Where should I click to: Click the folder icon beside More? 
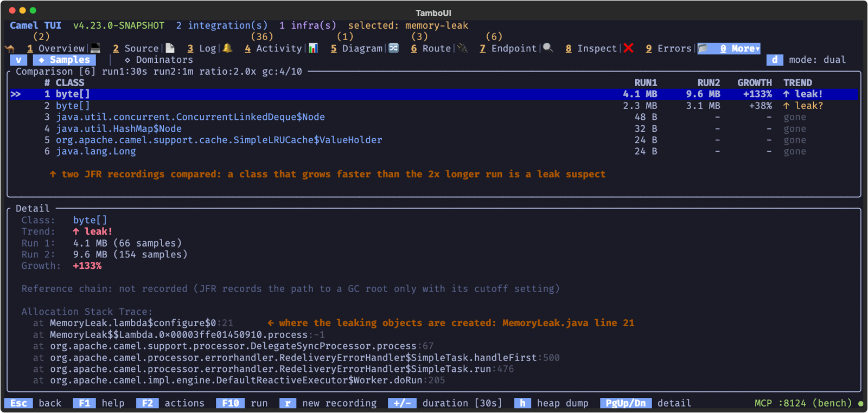(703, 48)
